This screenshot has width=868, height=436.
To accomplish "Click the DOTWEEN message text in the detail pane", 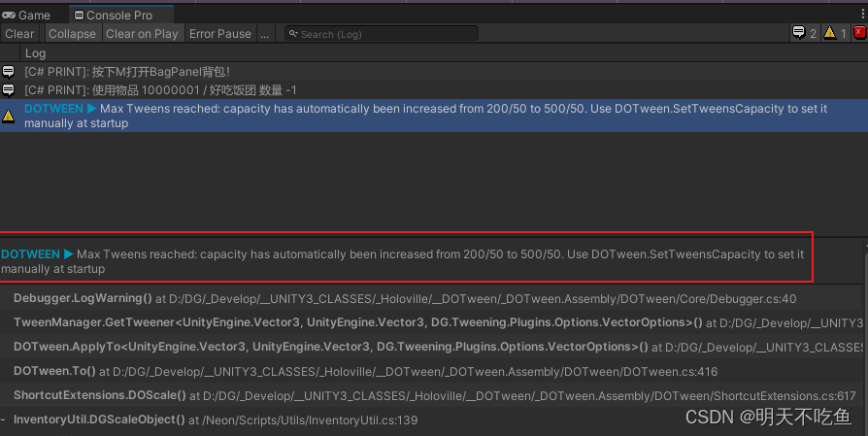I will pyautogui.click(x=403, y=261).
